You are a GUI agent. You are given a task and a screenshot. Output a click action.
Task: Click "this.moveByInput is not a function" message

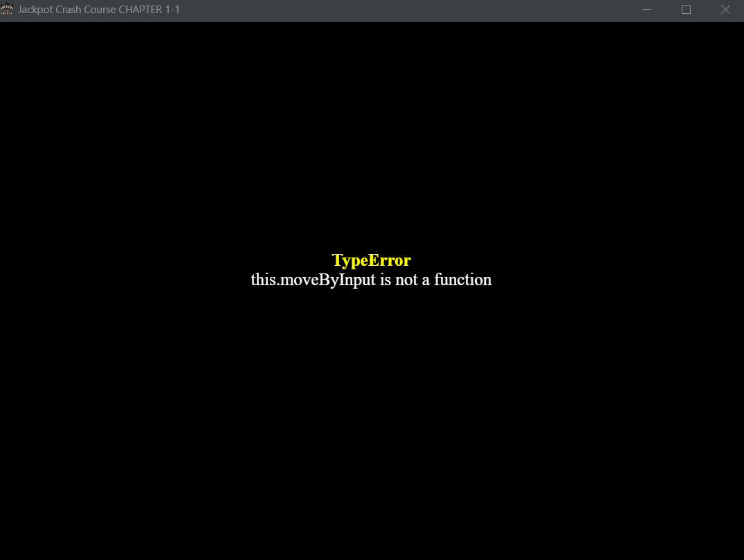tap(371, 280)
